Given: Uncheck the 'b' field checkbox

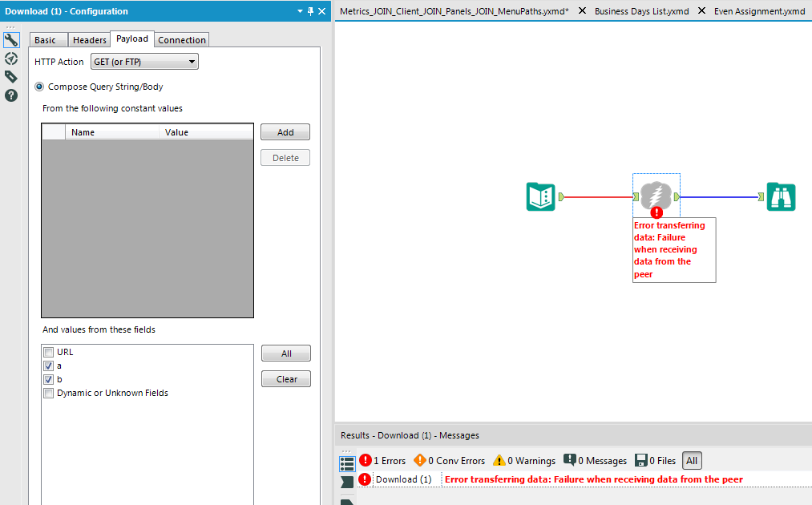Looking at the screenshot, I should pos(48,378).
